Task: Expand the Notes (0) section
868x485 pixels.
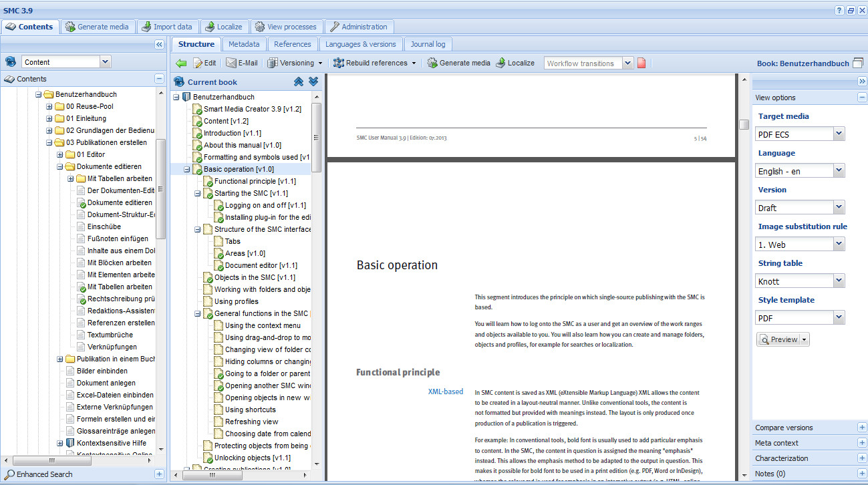Action: pos(862,474)
